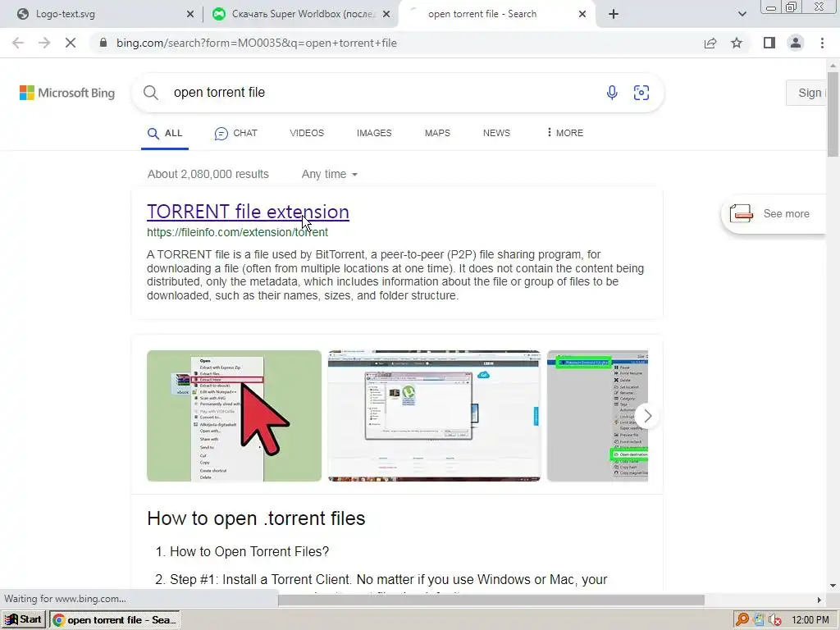The height and width of the screenshot is (630, 840).
Task: Expand the tab search chevron
Action: click(x=742, y=15)
